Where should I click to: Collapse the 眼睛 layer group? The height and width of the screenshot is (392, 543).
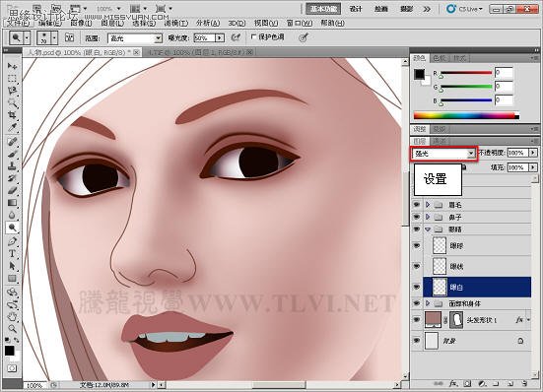[x=428, y=229]
